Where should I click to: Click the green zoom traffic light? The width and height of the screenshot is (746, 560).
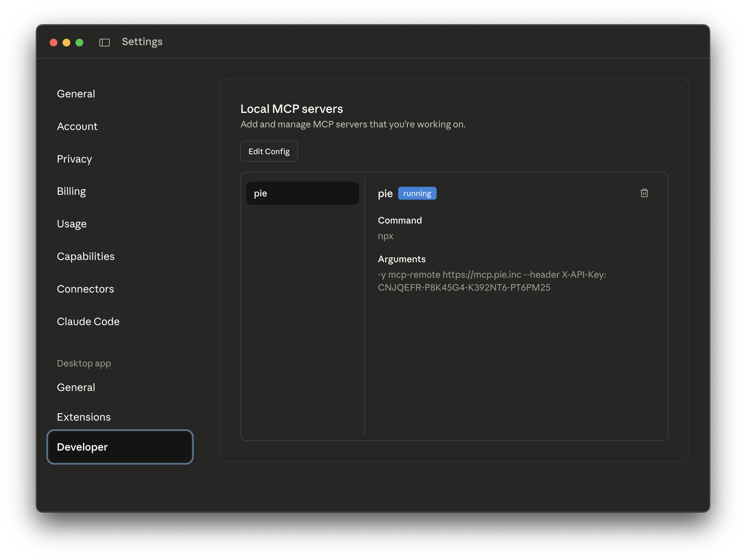pos(79,43)
